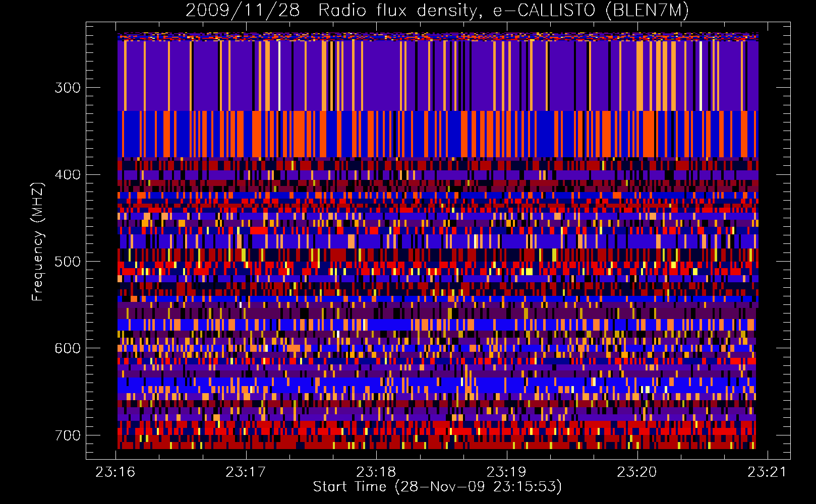Click the plot title mentioning e-CALLISTO (BLEN7M)

click(437, 10)
